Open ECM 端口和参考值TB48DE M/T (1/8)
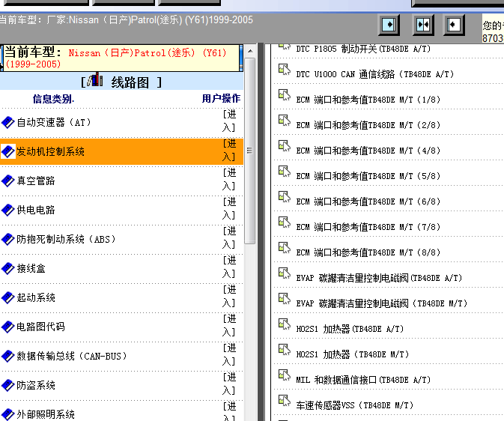The height and width of the screenshot is (421, 504). click(368, 100)
